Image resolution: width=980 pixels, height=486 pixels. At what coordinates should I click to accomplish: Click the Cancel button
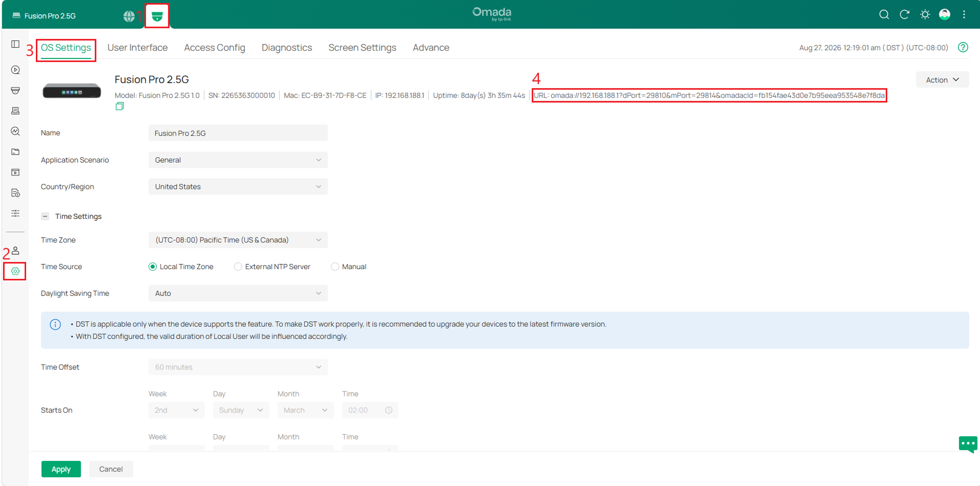click(111, 469)
